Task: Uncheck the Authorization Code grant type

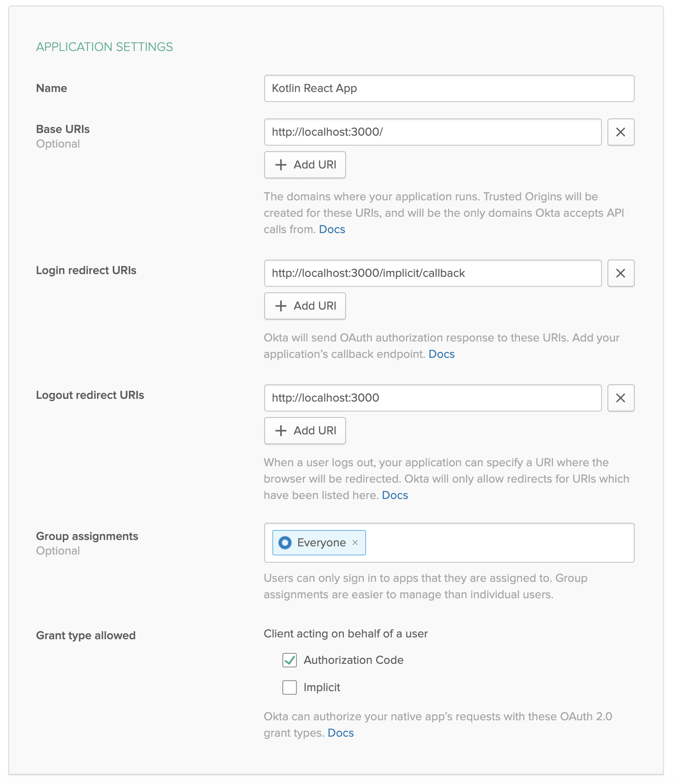Action: coord(290,660)
